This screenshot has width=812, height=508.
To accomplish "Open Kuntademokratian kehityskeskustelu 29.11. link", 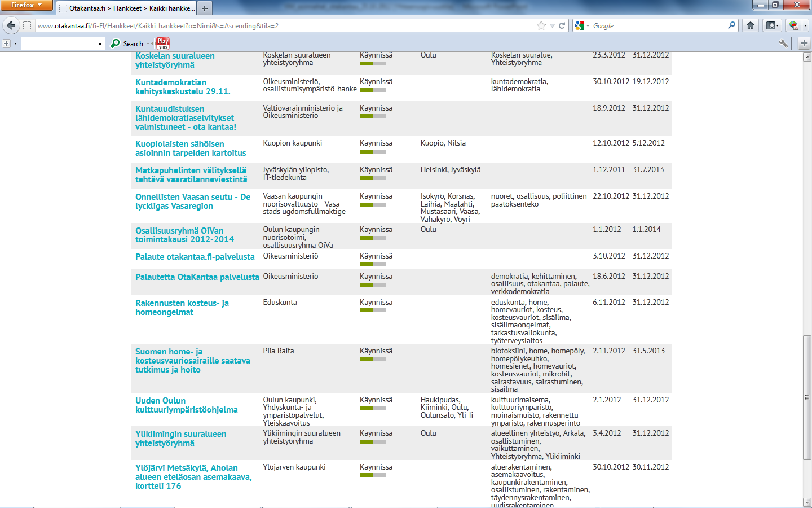I will point(183,86).
